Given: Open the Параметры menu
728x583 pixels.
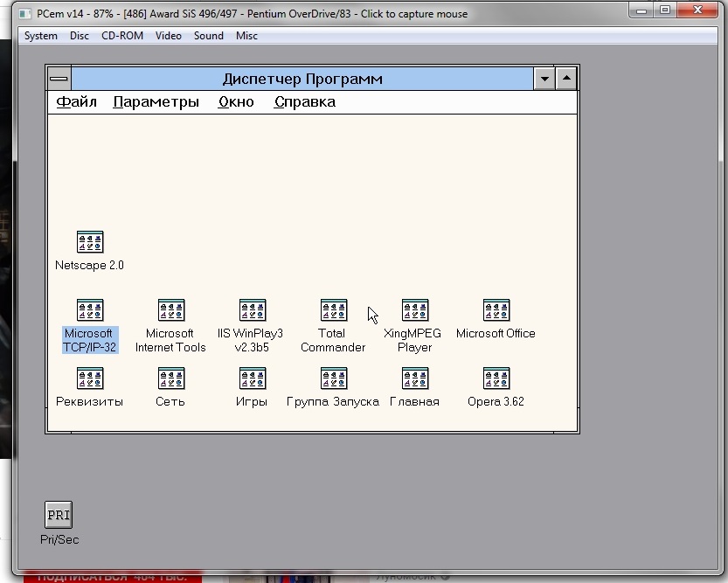Looking at the screenshot, I should coord(156,101).
